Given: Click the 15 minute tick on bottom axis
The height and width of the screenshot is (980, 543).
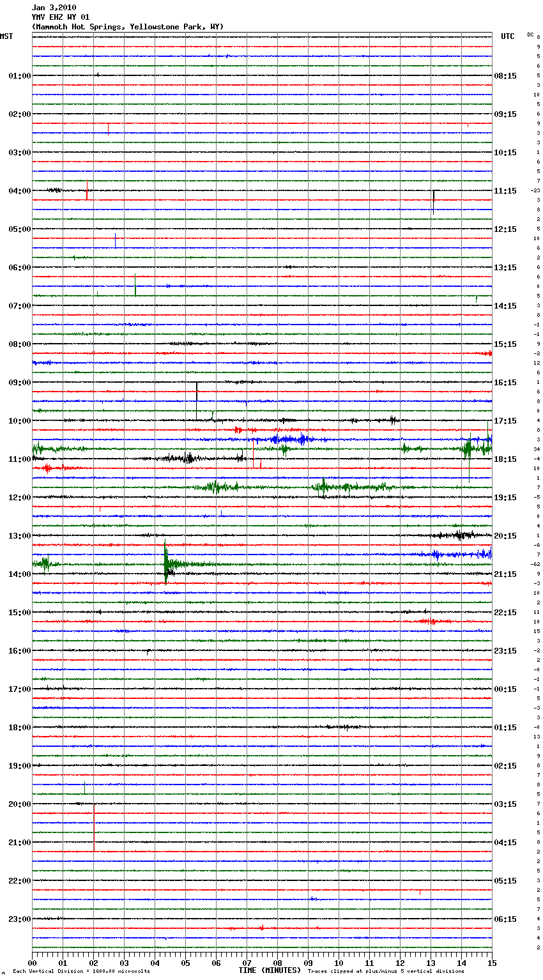Looking at the screenshot, I should pyautogui.click(x=491, y=963).
